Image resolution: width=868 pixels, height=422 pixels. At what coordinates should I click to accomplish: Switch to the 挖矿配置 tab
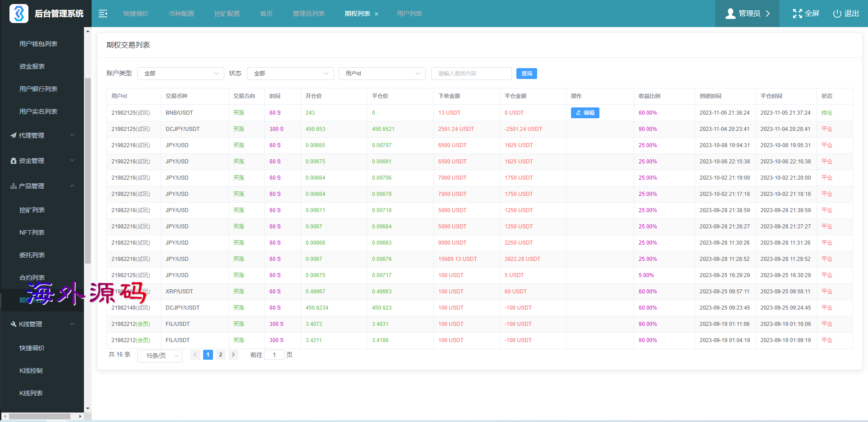[227, 14]
